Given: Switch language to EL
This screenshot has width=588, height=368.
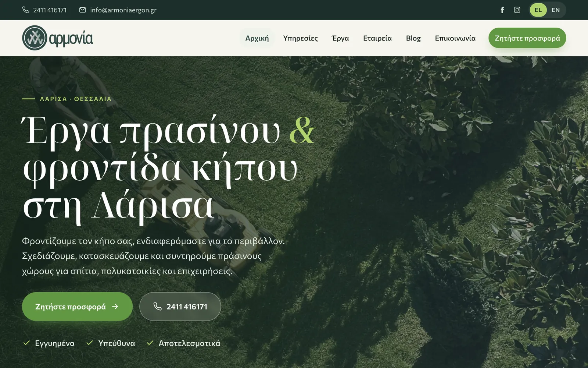Looking at the screenshot, I should [538, 10].
